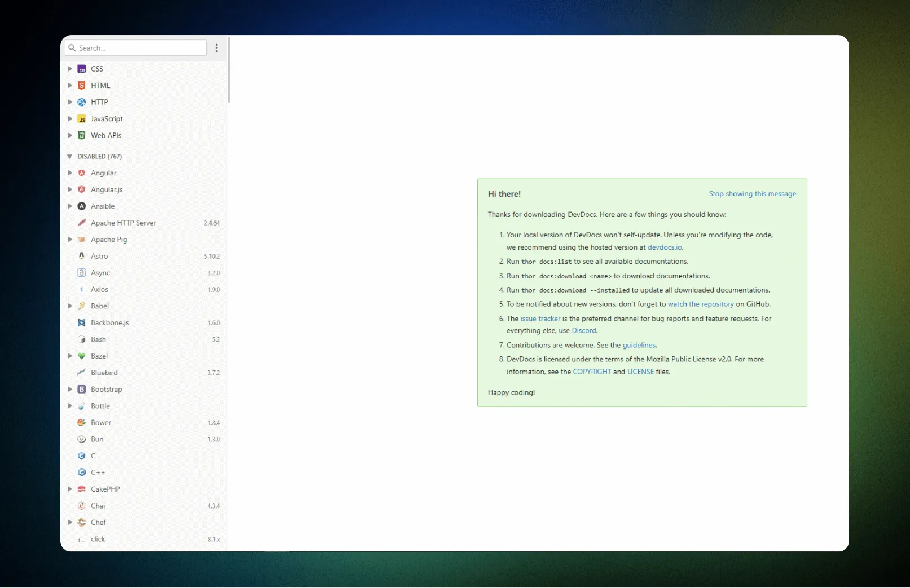Click the JavaScript JS icon
This screenshot has height=588, width=910.
tap(82, 119)
